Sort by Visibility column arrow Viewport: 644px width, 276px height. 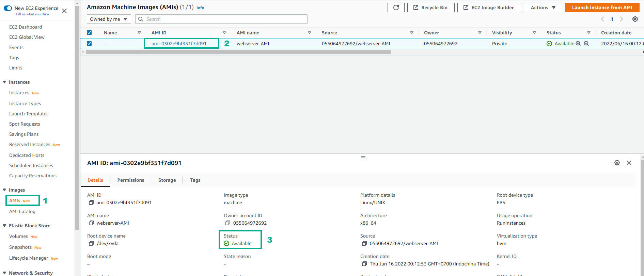tap(534, 33)
